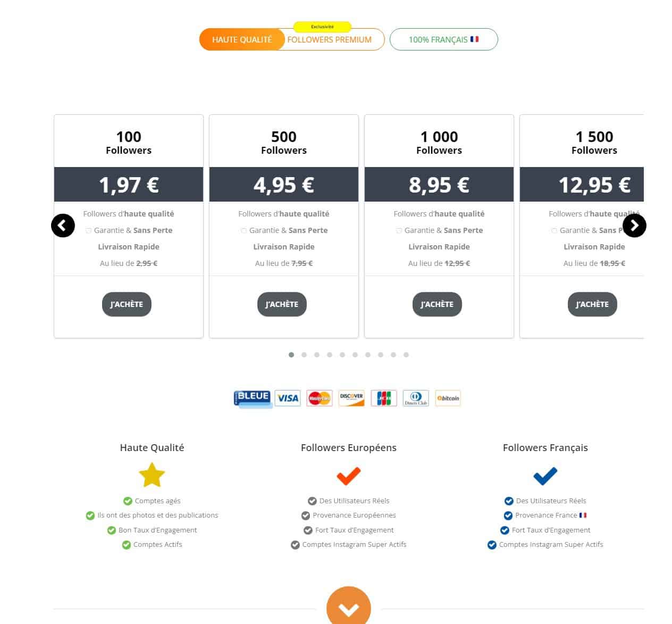Buy the 100 Followers pack
Screen dimensions: 672x624
[127, 304]
